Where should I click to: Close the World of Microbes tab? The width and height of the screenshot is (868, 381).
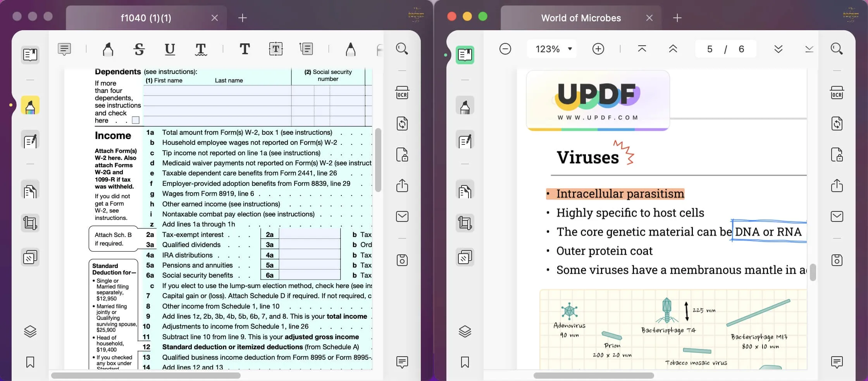click(649, 18)
